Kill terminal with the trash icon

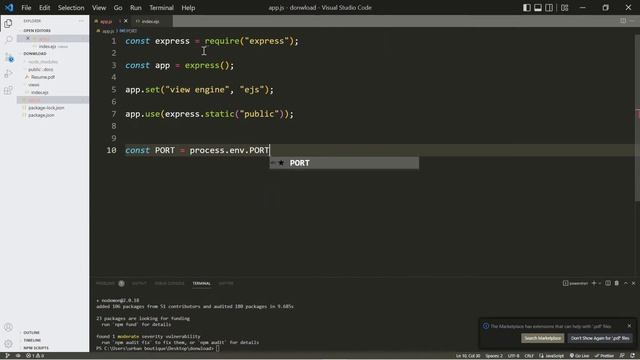617,283
